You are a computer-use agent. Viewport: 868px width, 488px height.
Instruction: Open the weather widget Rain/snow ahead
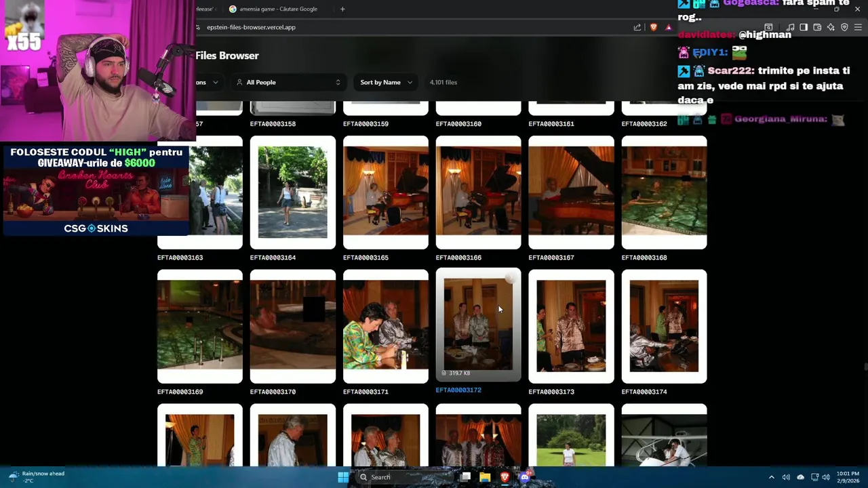coord(37,477)
